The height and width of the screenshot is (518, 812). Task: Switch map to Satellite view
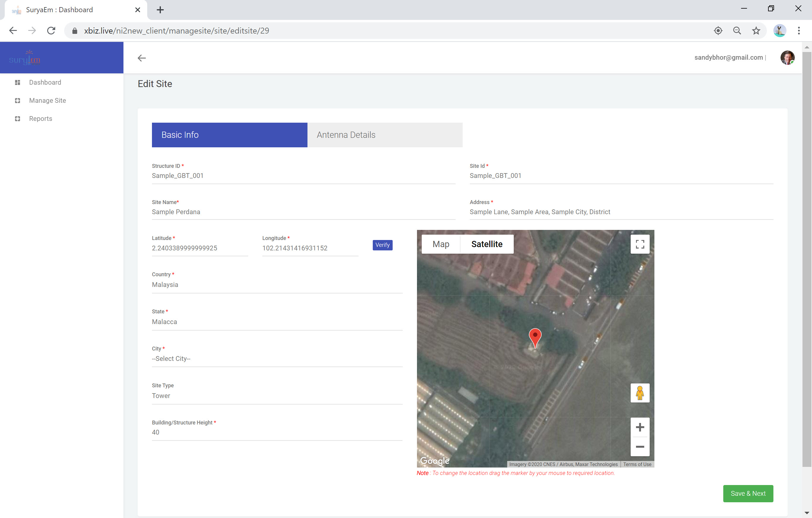pos(487,244)
